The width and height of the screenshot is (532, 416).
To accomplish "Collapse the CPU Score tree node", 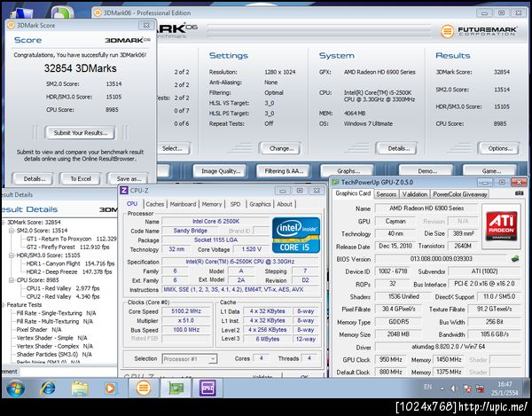I will (12, 280).
